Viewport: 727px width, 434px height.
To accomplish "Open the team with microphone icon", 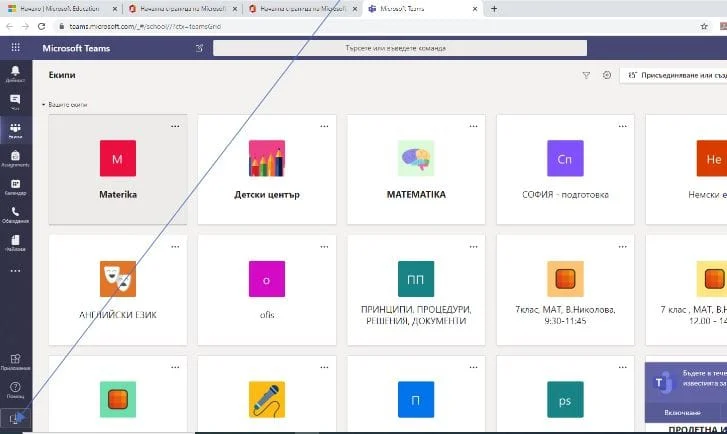I will click(x=267, y=395).
